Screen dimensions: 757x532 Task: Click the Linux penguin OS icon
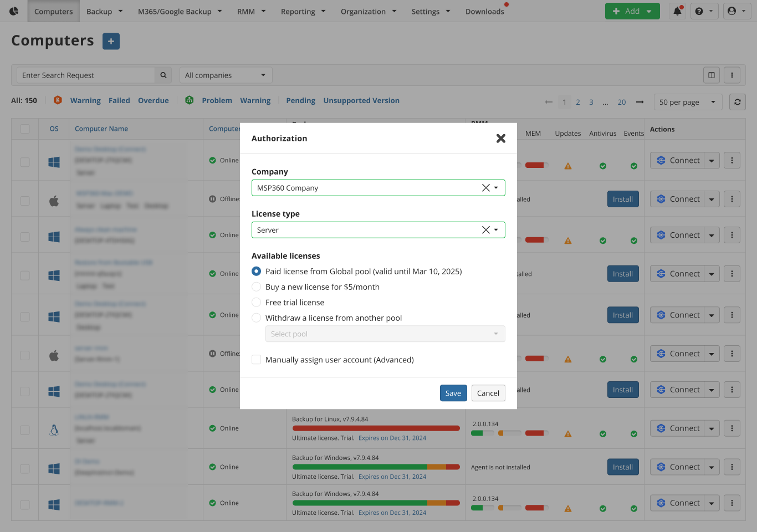tap(54, 430)
